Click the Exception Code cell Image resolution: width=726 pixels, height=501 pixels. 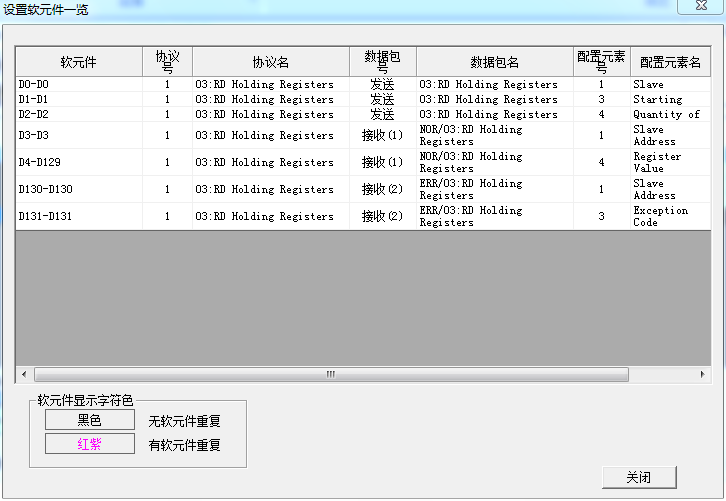(660, 216)
